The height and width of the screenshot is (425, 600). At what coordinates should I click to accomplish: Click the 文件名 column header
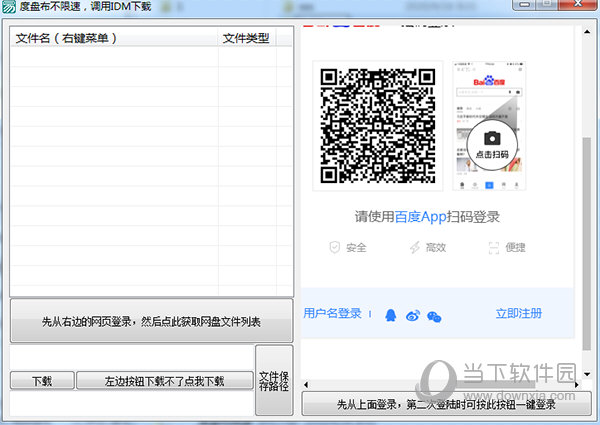[114, 37]
